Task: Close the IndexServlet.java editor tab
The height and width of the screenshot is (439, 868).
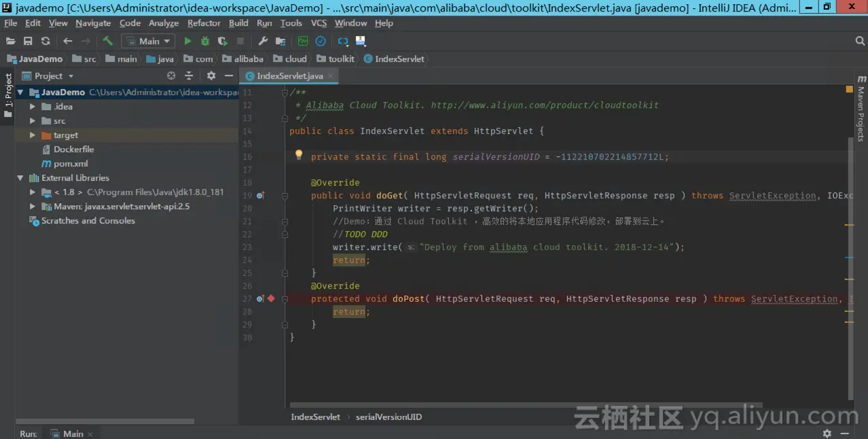Action: click(331, 76)
